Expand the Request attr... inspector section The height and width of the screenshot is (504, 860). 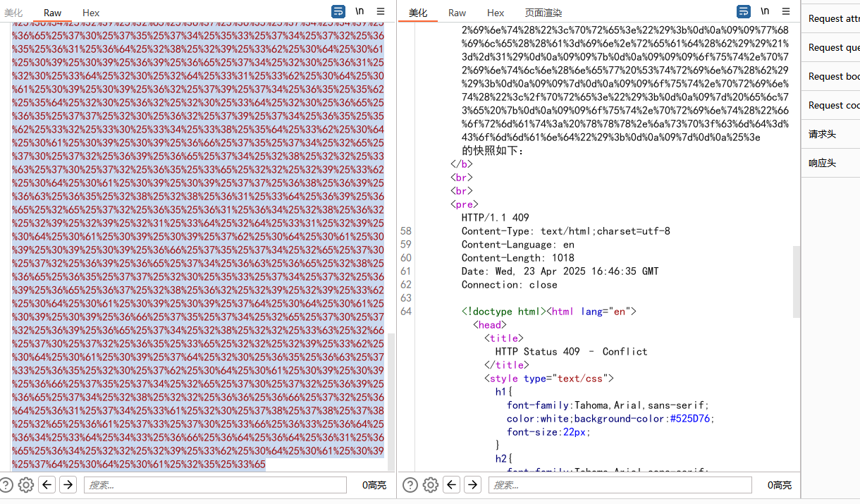point(831,18)
